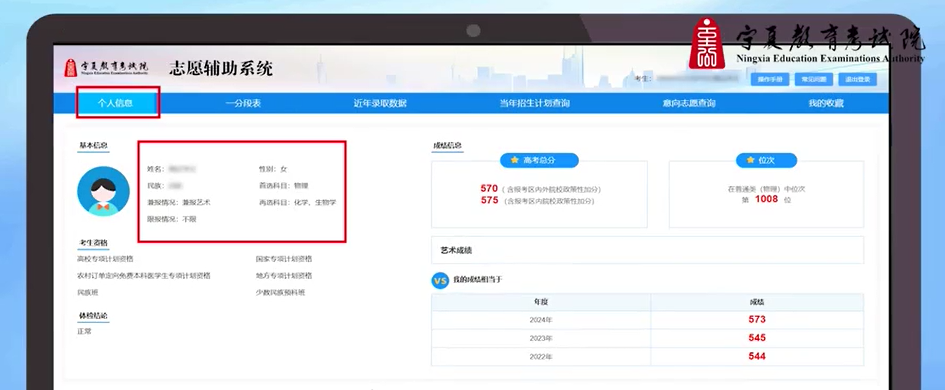This screenshot has height=390, width=945.
Task: Open the 意向志愿查询 tab
Action: coord(689,103)
